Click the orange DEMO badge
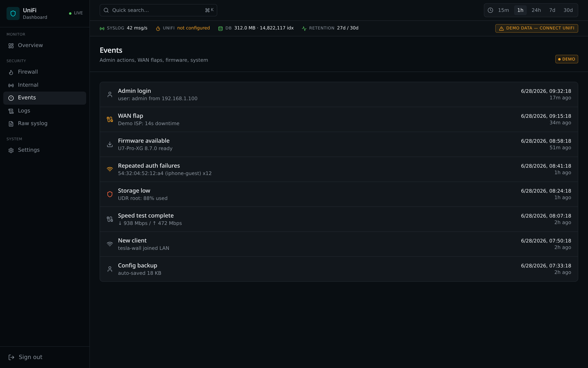This screenshot has width=588, height=368. point(567,59)
